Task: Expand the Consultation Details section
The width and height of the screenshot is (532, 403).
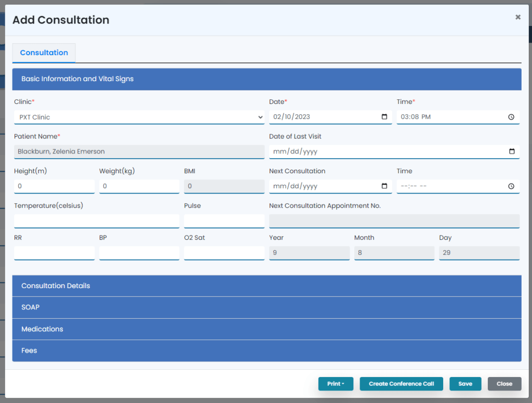Action: coord(266,285)
